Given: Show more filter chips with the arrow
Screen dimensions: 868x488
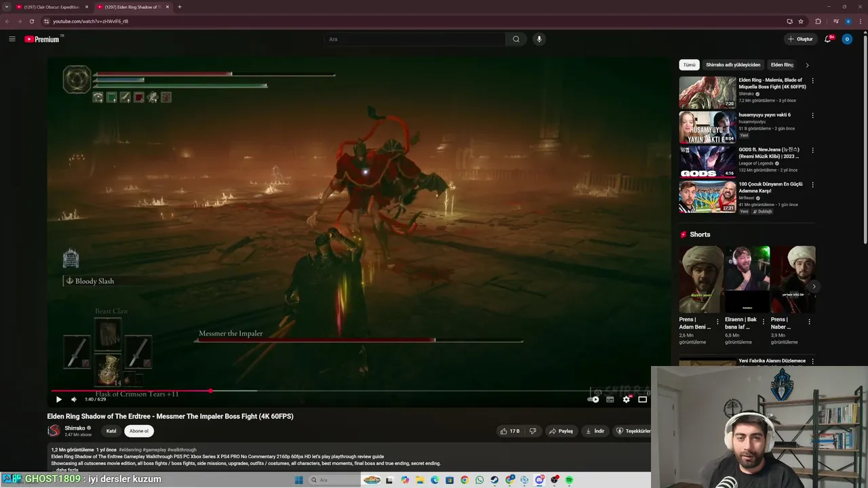Looking at the screenshot, I should coord(807,65).
